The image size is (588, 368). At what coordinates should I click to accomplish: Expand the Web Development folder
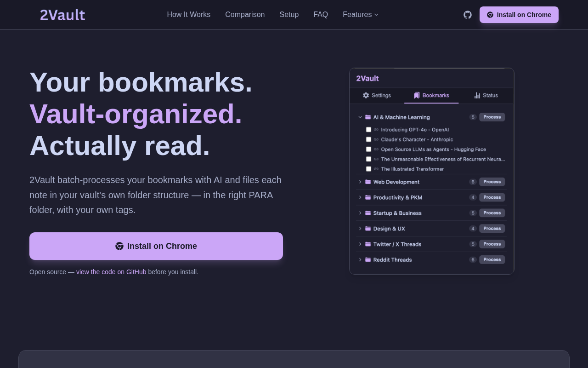click(360, 182)
